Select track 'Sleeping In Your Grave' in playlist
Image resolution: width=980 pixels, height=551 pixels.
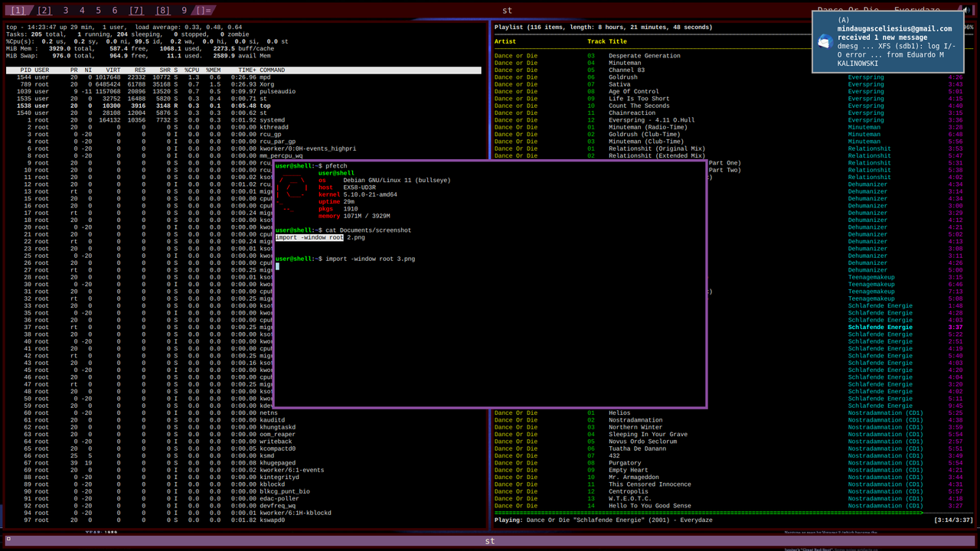pyautogui.click(x=727, y=435)
